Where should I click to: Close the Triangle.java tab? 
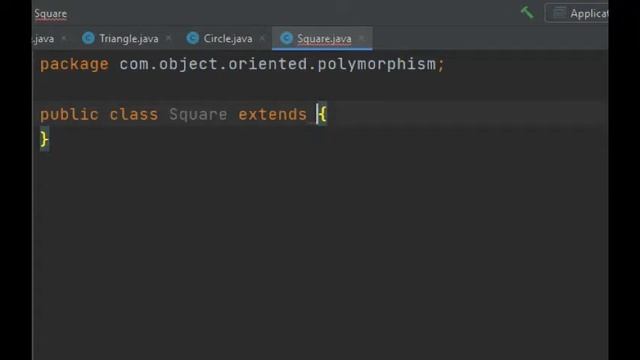(169, 38)
